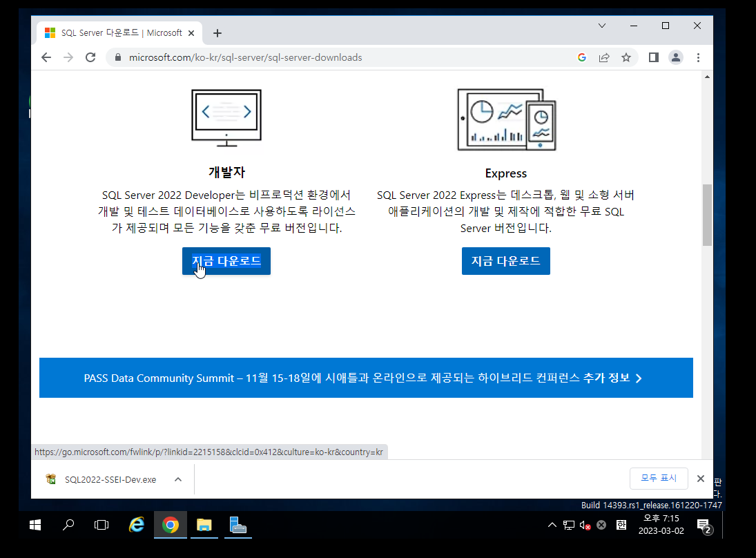Click the muted volume tray icon
Screen dimensions: 756x558
click(585, 526)
